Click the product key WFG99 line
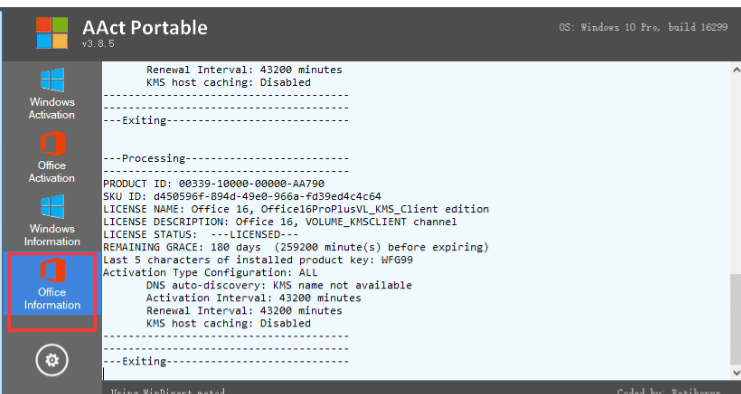The width and height of the screenshot is (741, 394). [258, 260]
